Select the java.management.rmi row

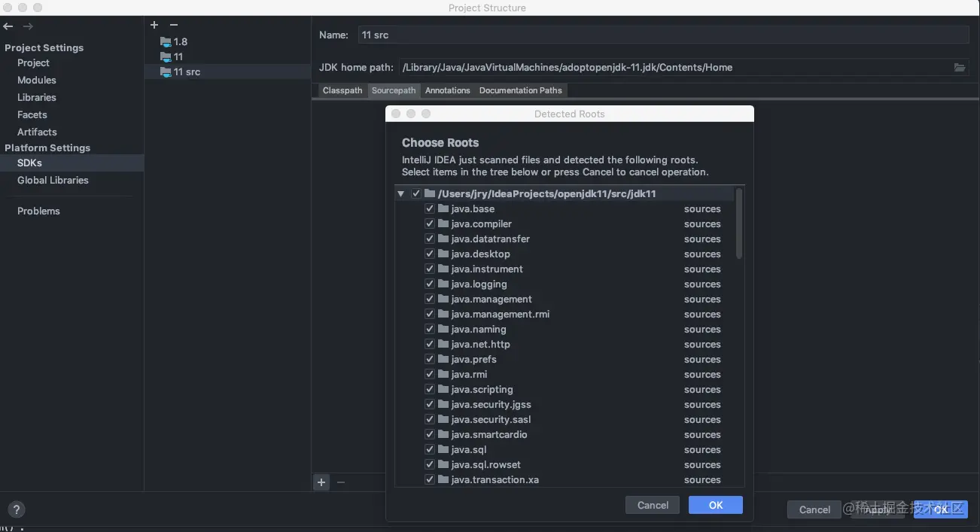click(x=565, y=314)
